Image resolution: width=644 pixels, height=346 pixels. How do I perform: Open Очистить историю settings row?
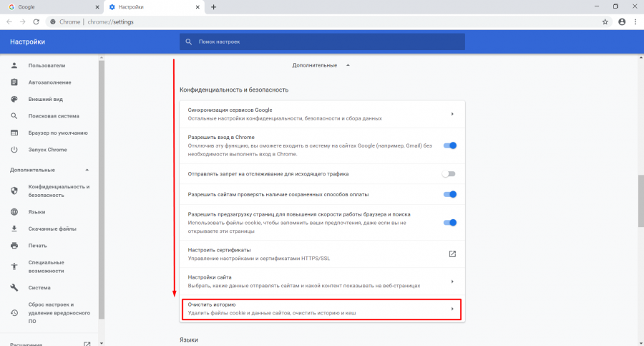coord(321,309)
